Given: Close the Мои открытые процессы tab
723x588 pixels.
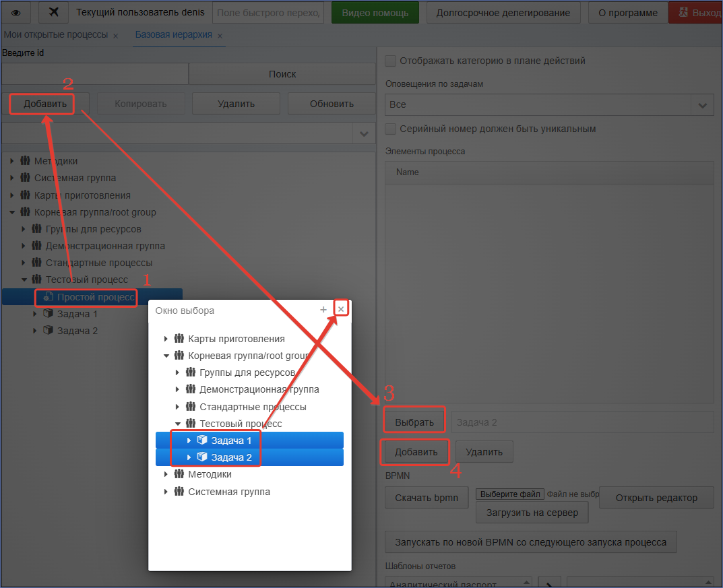Looking at the screenshot, I should 116,36.
